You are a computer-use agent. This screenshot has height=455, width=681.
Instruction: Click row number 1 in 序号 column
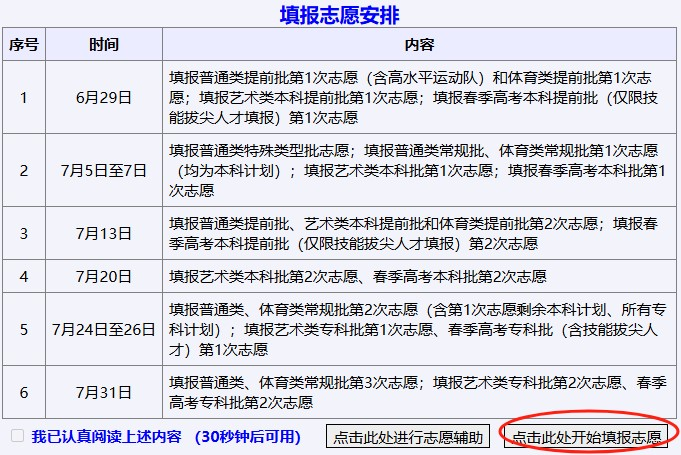click(24, 97)
